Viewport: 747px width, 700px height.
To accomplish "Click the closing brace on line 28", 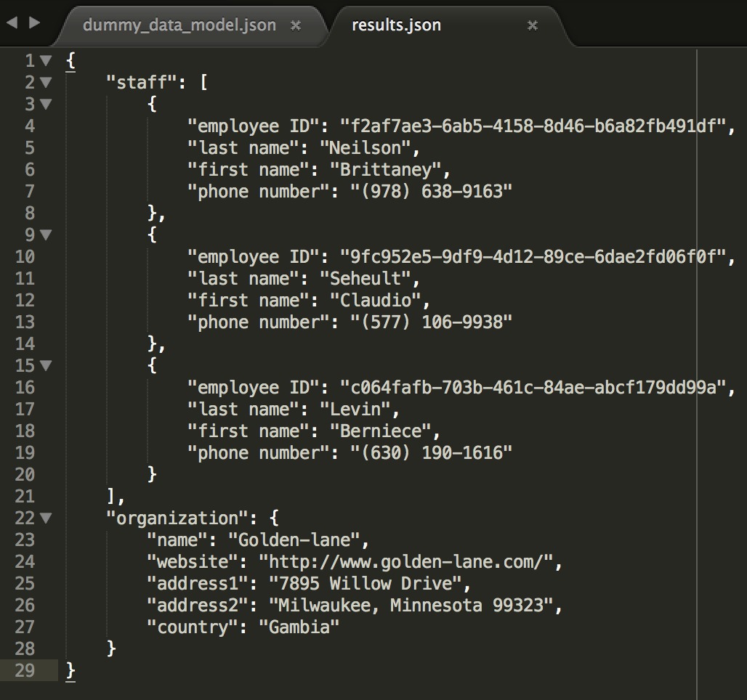I will [111, 649].
